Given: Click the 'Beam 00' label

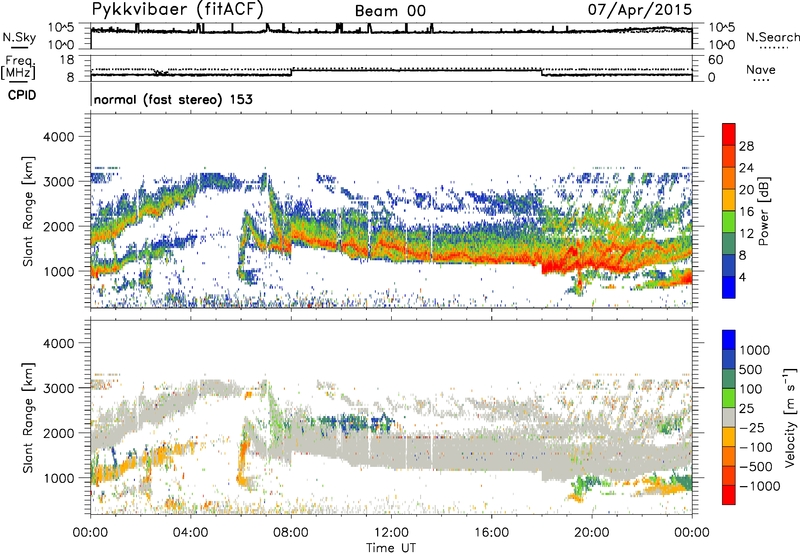Looking at the screenshot, I should tap(390, 11).
